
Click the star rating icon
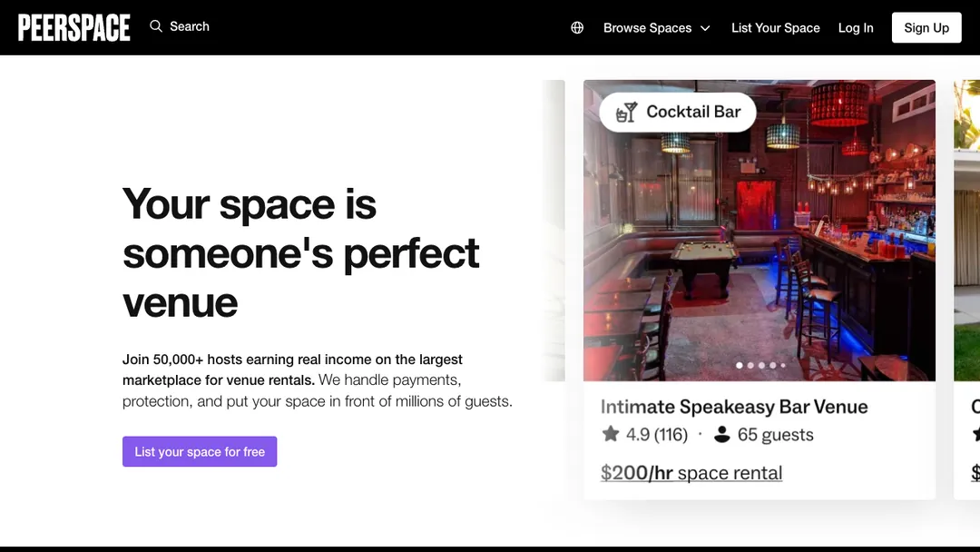[x=610, y=434]
